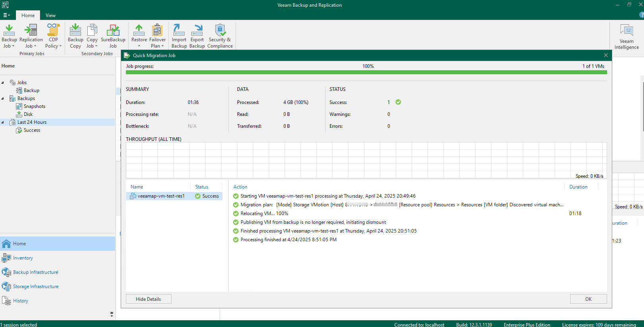Viewport: 644px width, 327px height.
Task: Open the Inventory navigation view
Action: (x=58, y=258)
